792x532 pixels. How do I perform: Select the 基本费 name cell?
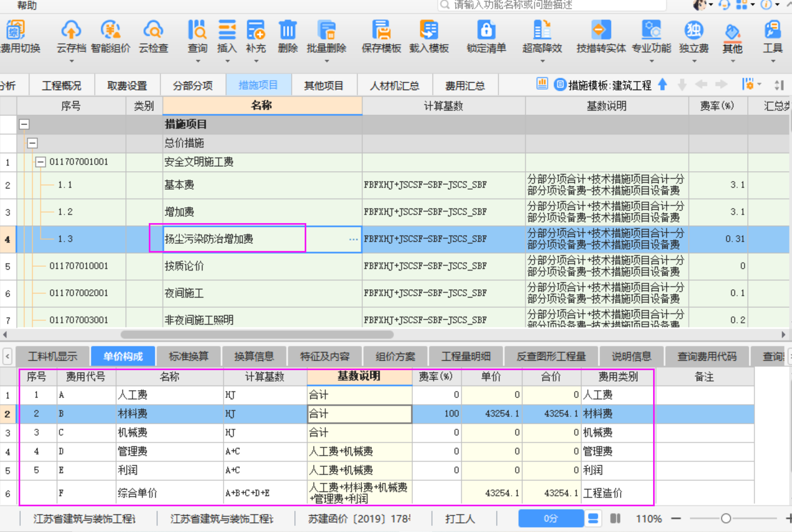pos(263,185)
